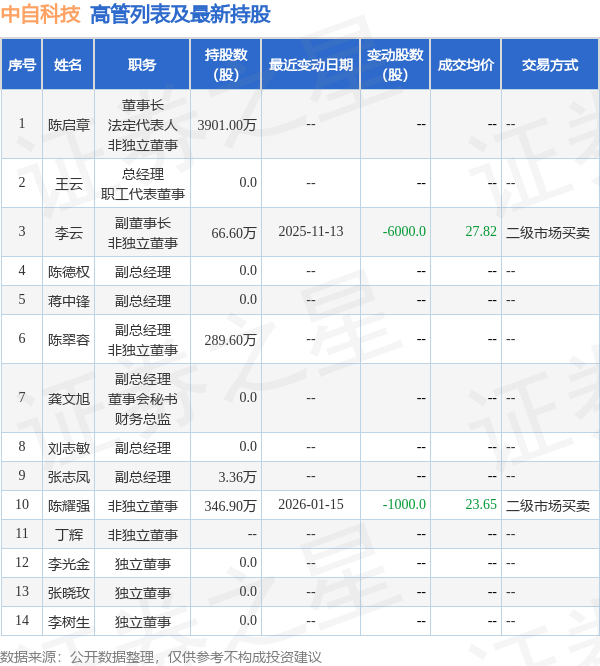The image size is (600, 666).
Task: Click the 职务 column header
Action: [x=142, y=65]
